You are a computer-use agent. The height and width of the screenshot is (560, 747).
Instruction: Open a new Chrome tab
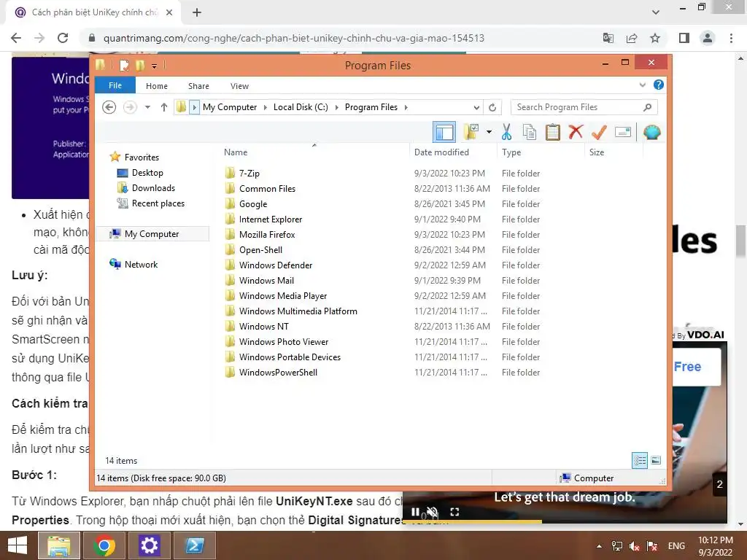(x=197, y=13)
